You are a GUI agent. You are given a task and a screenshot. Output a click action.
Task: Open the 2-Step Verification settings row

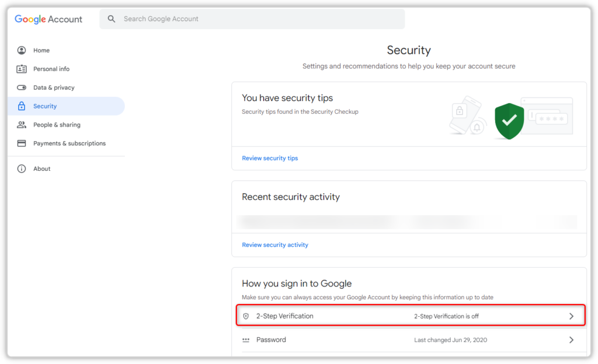pyautogui.click(x=409, y=315)
